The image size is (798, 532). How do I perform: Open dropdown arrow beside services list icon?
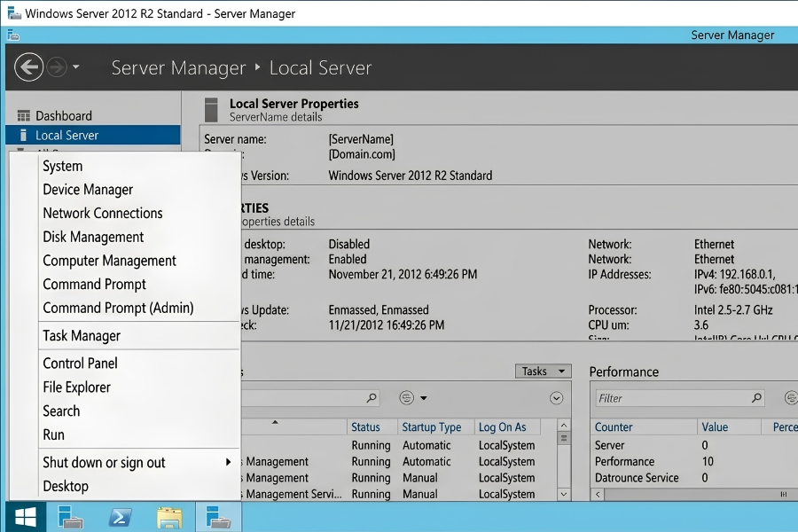pos(424,398)
